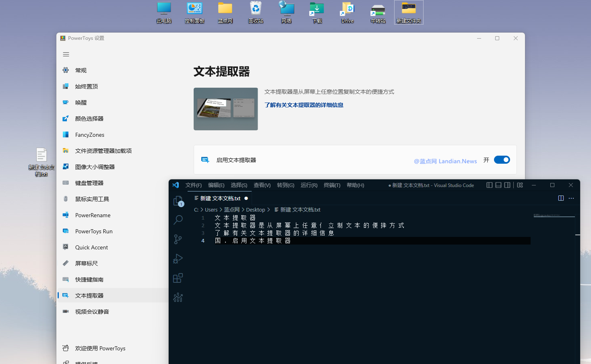Click Desktop in the breadcrumb path

pyautogui.click(x=256, y=210)
